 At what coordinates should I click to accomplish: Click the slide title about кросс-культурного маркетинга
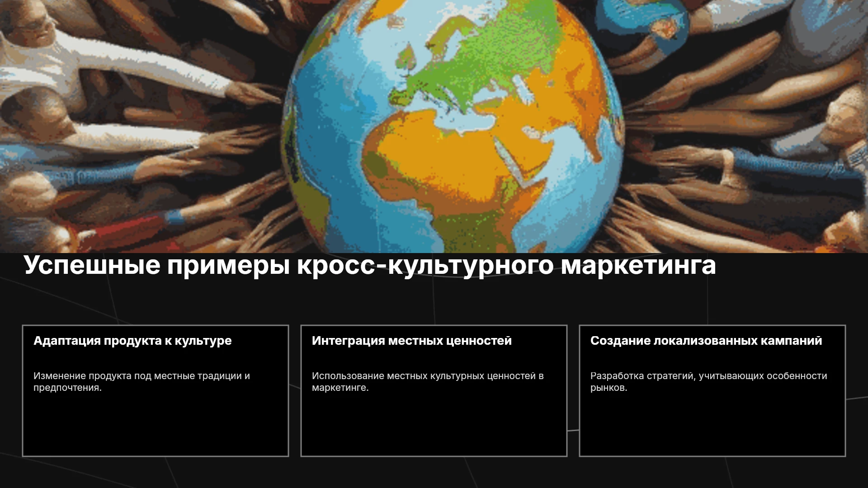[370, 266]
